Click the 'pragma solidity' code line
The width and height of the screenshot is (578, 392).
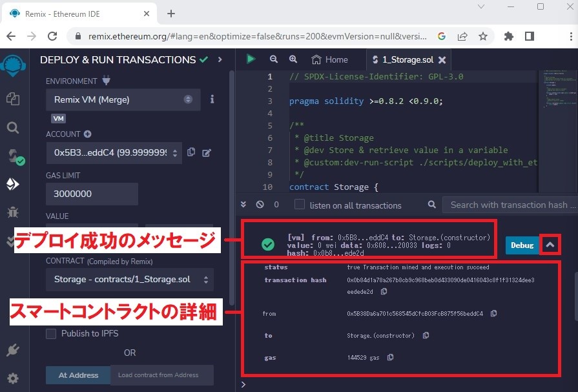click(x=366, y=101)
